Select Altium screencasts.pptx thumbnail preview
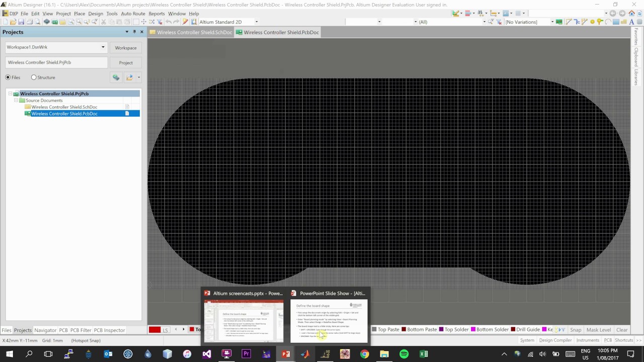Image resolution: width=644 pixels, height=362 pixels. (244, 320)
